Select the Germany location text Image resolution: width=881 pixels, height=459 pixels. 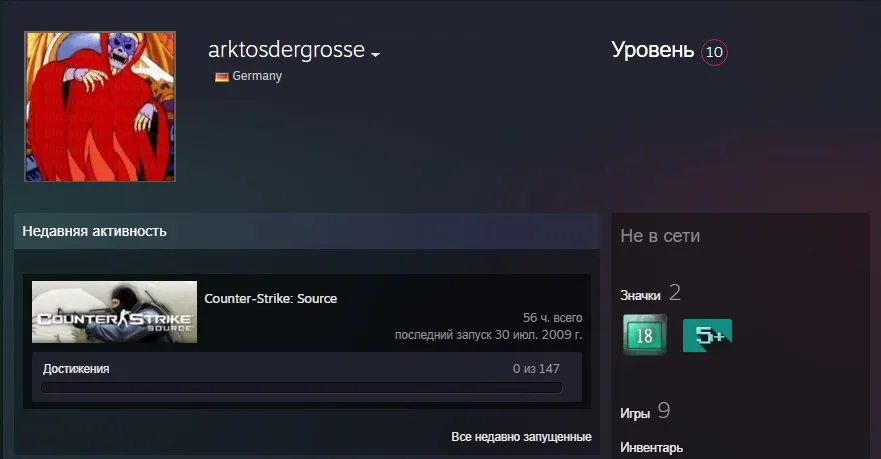(257, 76)
